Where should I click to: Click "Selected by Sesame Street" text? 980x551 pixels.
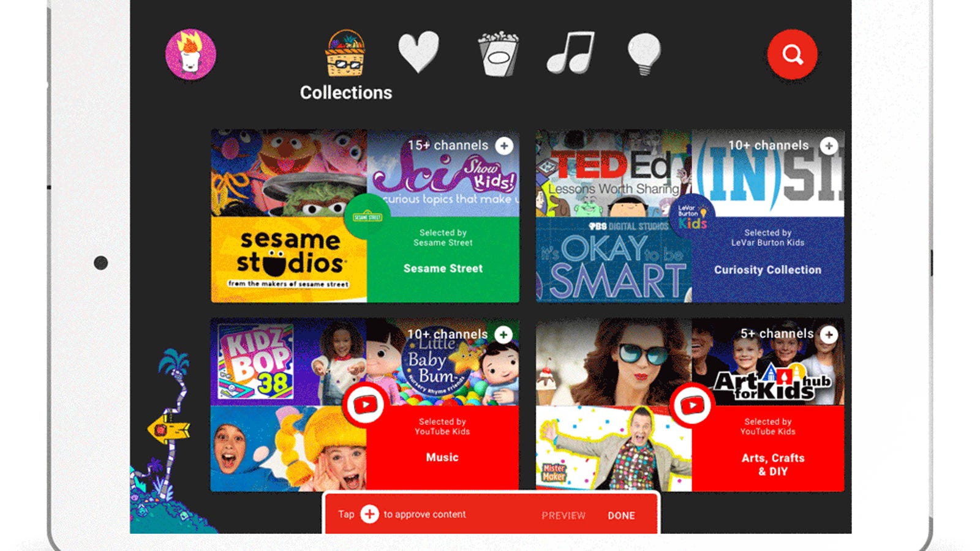point(443,238)
